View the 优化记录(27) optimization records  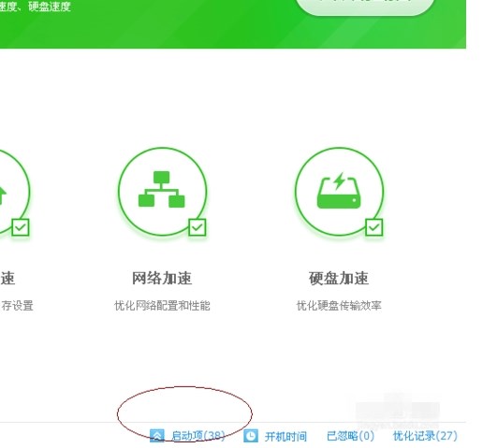tap(425, 436)
